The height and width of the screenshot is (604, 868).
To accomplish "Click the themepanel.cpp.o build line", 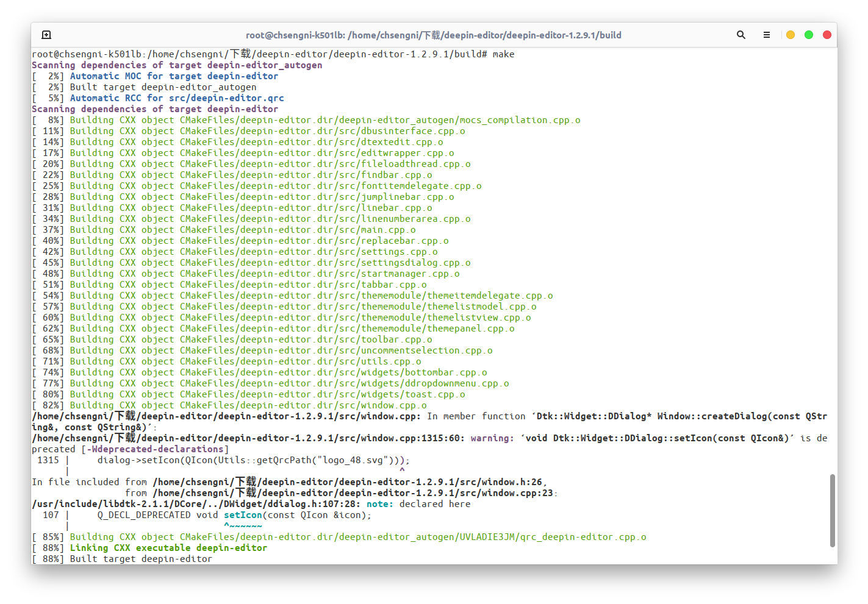I will coord(273,329).
